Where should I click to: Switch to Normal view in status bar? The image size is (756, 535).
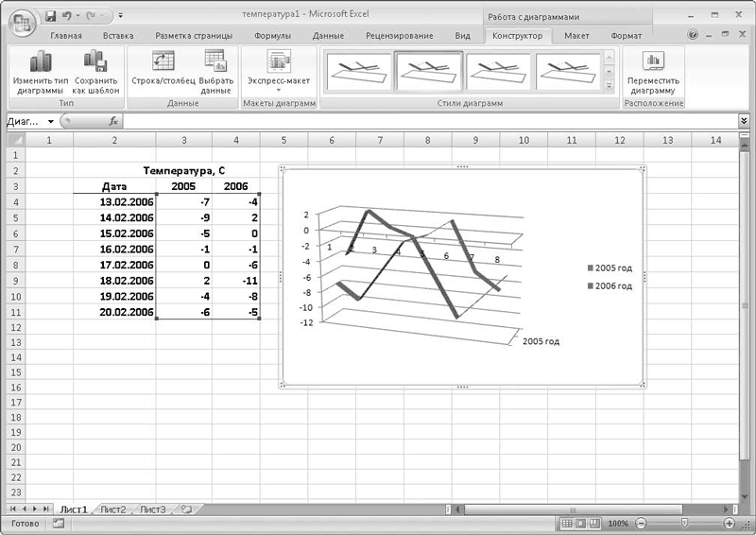567,523
